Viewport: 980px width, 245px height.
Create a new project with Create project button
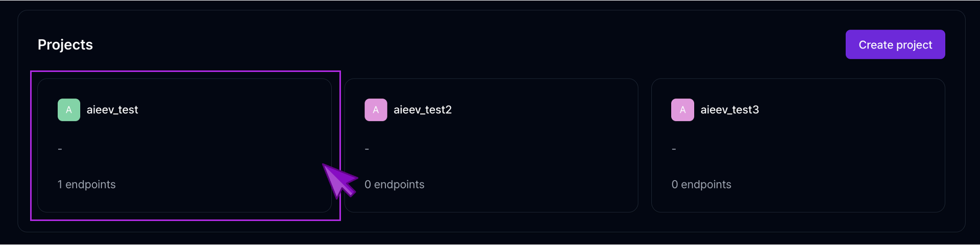pyautogui.click(x=895, y=44)
